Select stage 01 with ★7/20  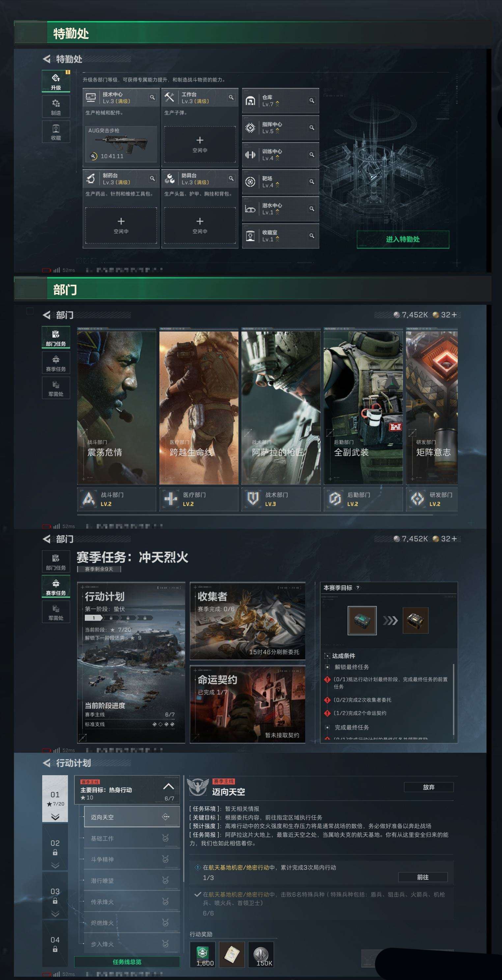(x=55, y=799)
